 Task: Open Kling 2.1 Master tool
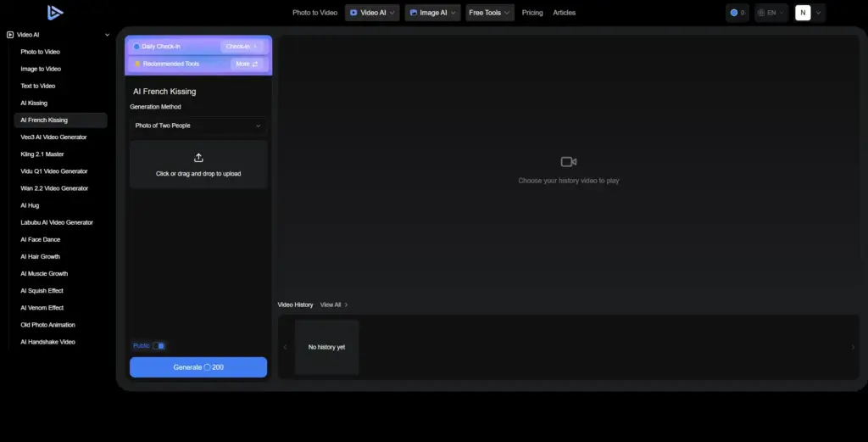(x=42, y=154)
